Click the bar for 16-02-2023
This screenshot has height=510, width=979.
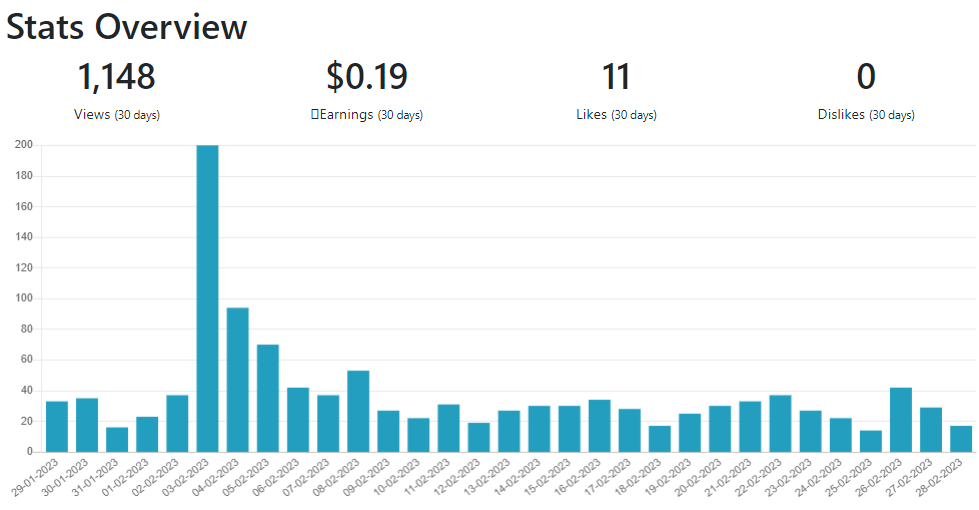tap(599, 426)
